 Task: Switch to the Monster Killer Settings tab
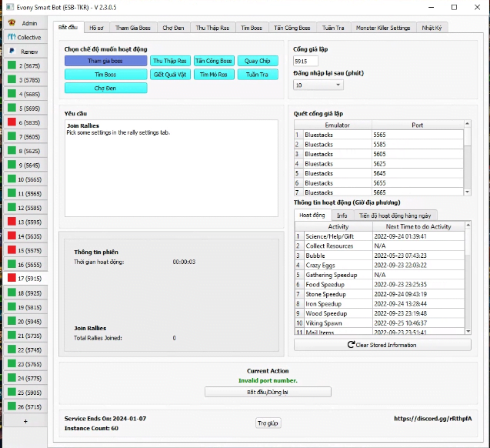coord(382,28)
